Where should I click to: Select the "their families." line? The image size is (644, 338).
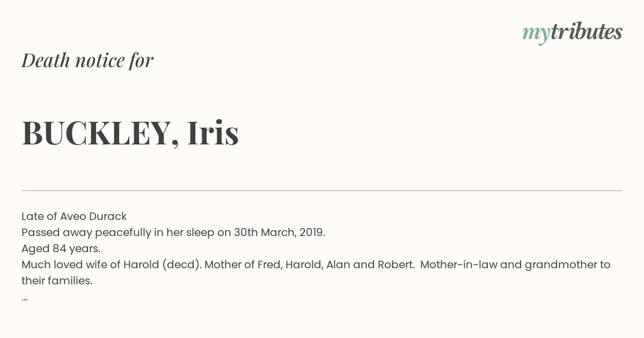(57, 281)
